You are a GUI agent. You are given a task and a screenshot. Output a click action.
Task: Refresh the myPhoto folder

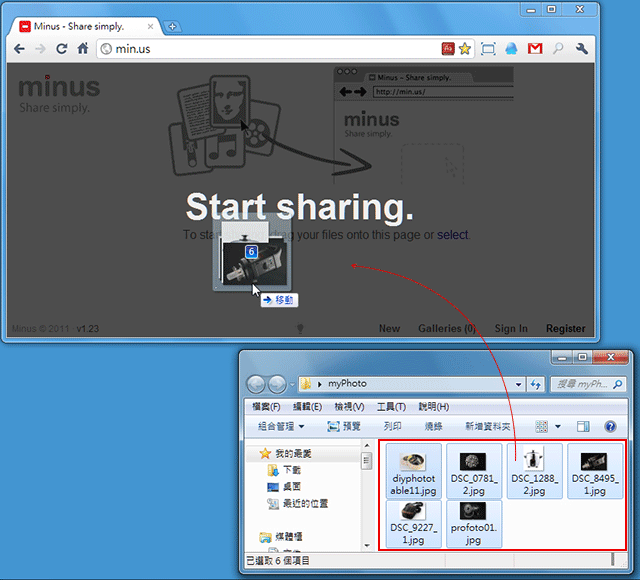point(536,384)
